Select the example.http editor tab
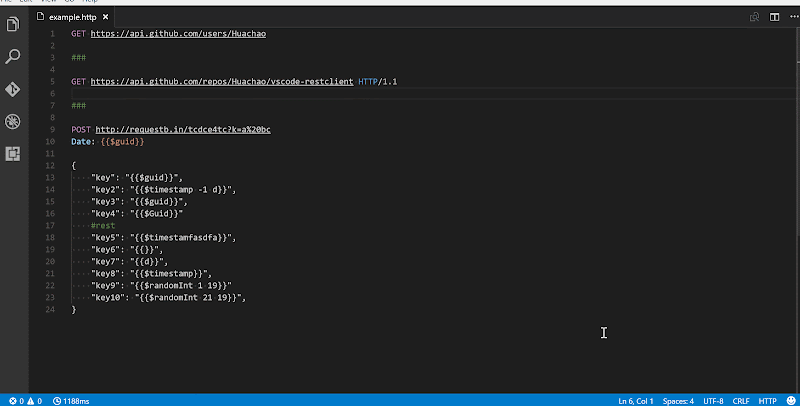The height and width of the screenshot is (406, 800). coord(72,17)
